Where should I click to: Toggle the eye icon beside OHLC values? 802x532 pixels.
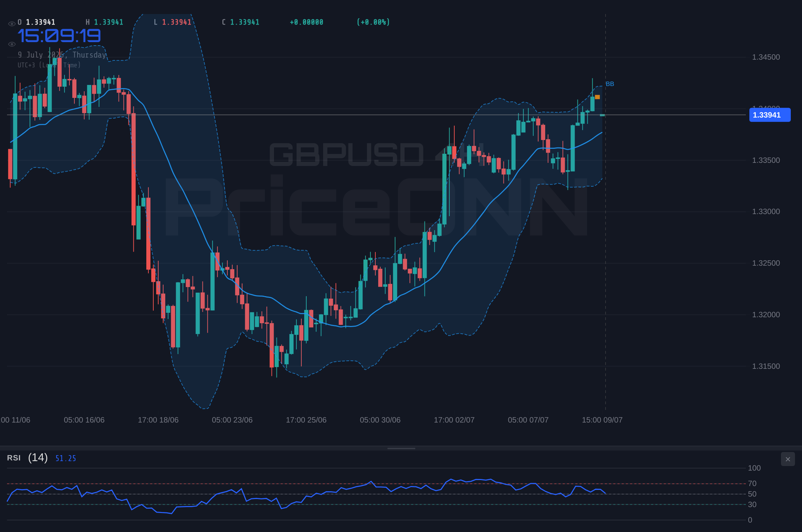coord(12,24)
